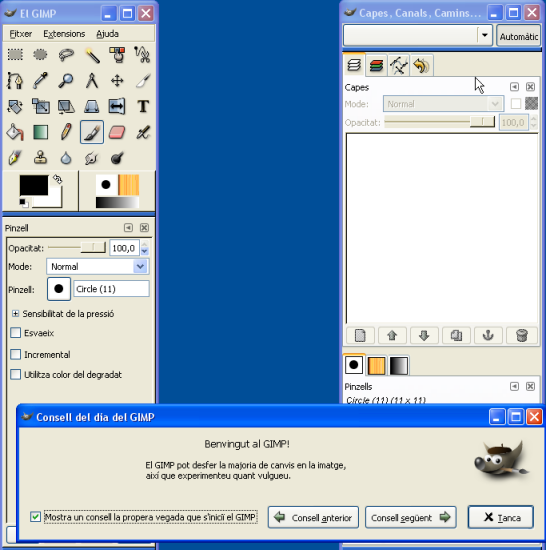Toggle the Incremental checkbox
Image resolution: width=546 pixels, height=550 pixels.
click(x=15, y=354)
